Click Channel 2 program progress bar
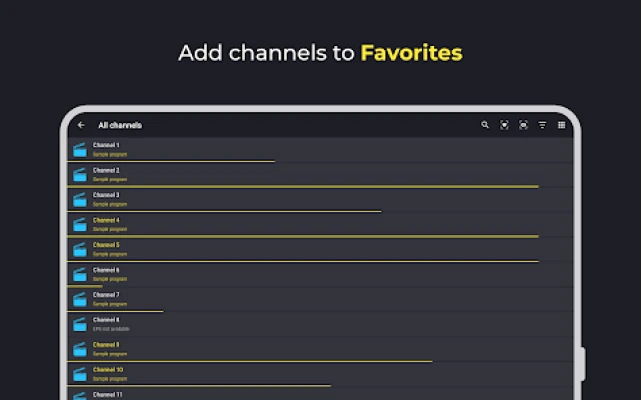Image resolution: width=641 pixels, height=400 pixels. pos(303,187)
